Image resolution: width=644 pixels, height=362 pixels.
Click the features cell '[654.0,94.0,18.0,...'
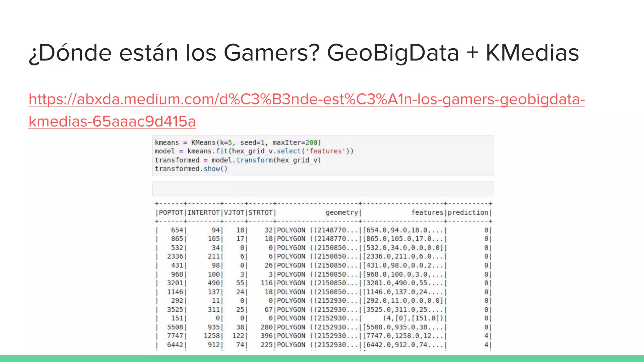pyautogui.click(x=403, y=230)
